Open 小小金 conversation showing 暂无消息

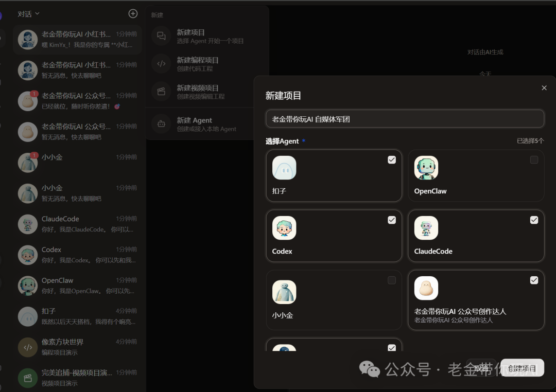pyautogui.click(x=77, y=193)
